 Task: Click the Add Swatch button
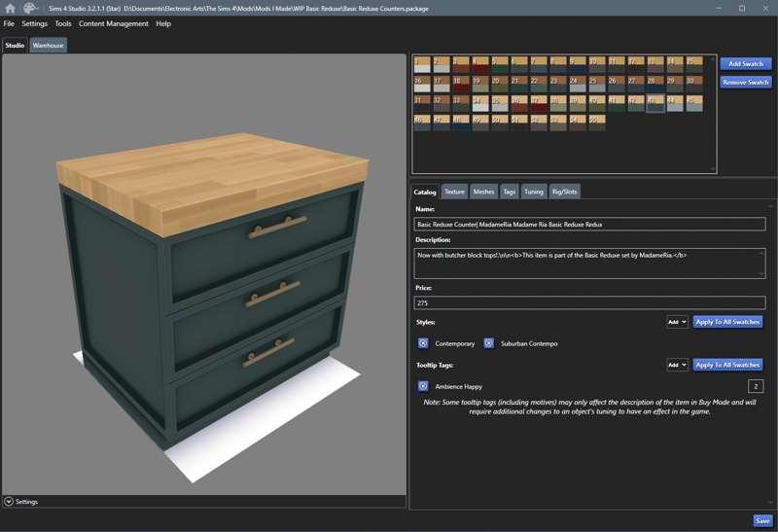[x=746, y=63]
